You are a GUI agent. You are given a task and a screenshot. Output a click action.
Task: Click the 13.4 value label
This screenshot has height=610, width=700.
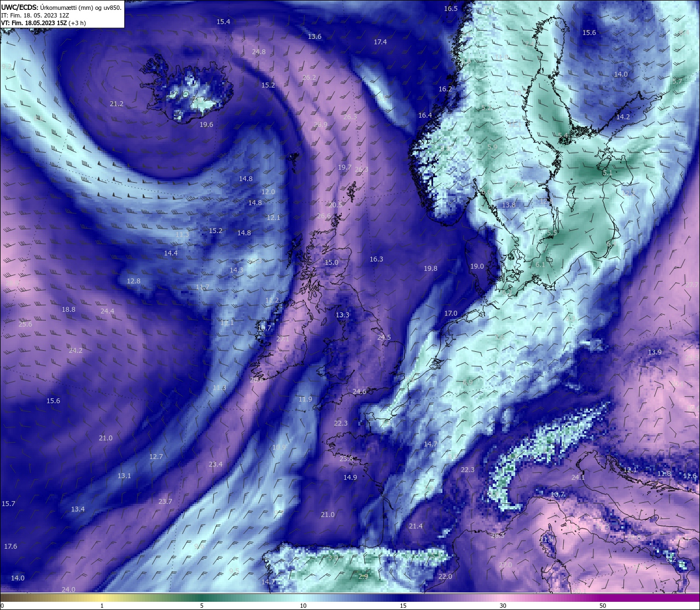(x=78, y=509)
